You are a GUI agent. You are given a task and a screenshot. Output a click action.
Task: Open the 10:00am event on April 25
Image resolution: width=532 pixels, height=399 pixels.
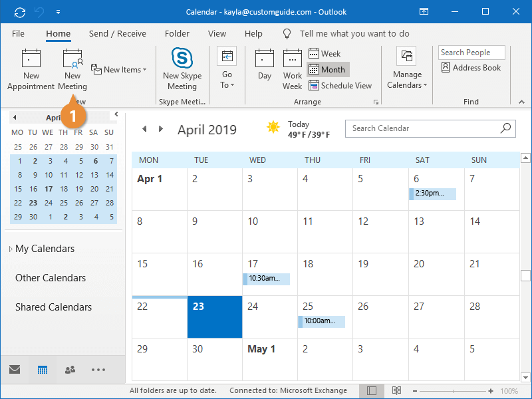(x=322, y=321)
